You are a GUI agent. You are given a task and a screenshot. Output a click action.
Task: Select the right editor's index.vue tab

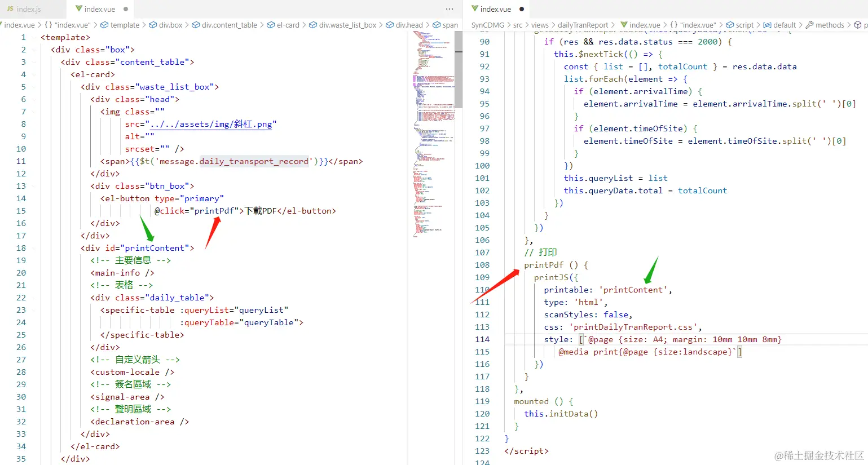pyautogui.click(x=496, y=9)
